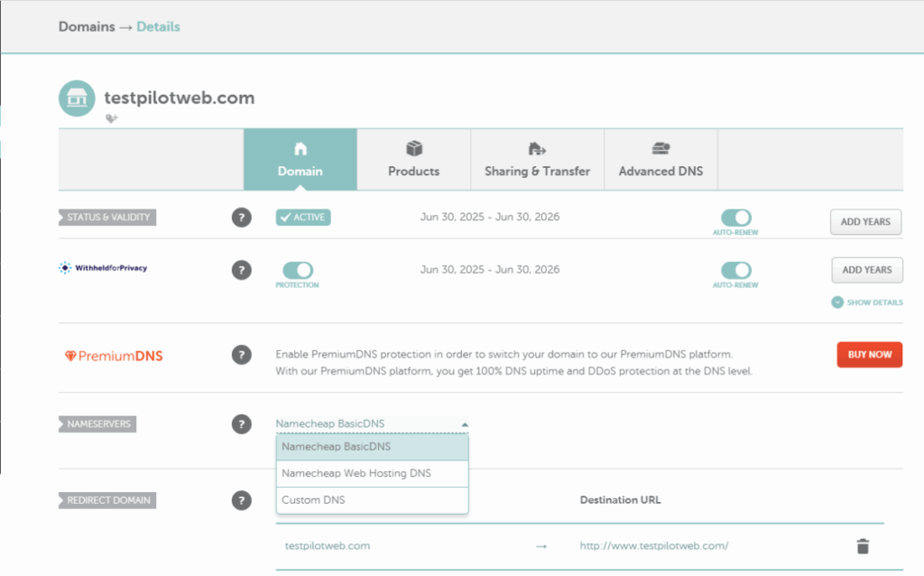Click the help icon for Status & Validity

(x=241, y=218)
